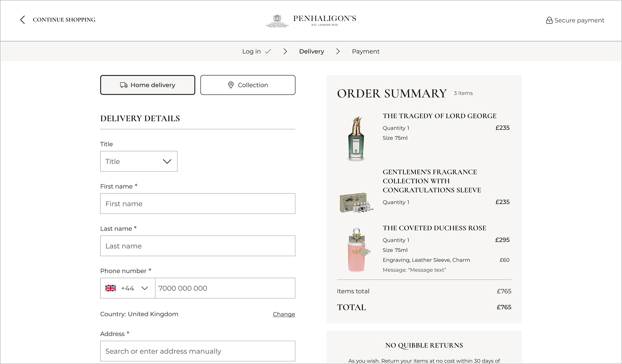Screen dimensions: 622x364
Task: Click the secure payment padlock icon
Action: pyautogui.click(x=549, y=20)
